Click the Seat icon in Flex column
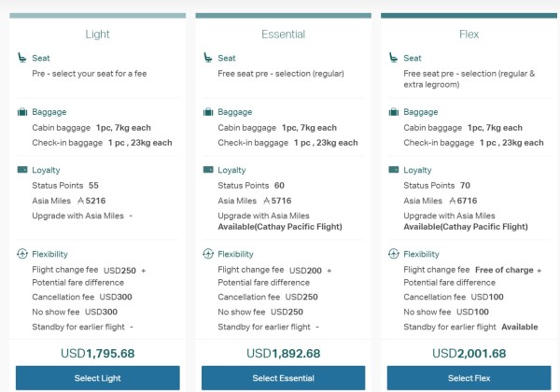Viewport: 560px width, 392px height. [x=394, y=58]
